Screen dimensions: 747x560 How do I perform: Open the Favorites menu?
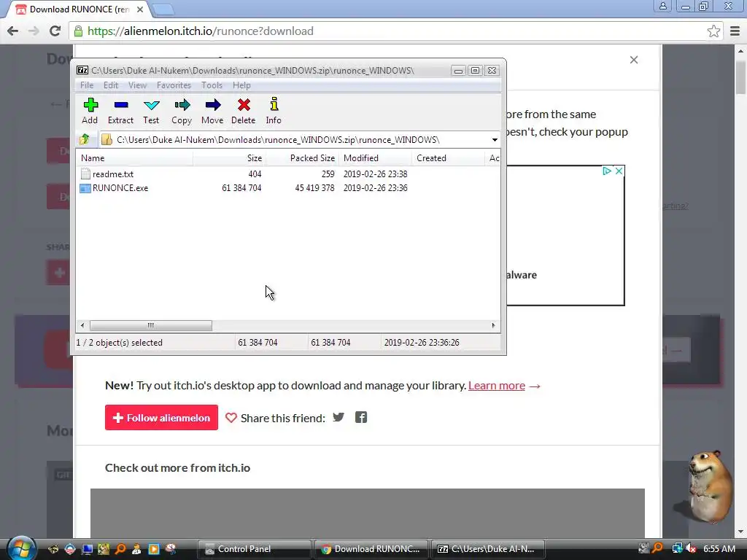click(174, 85)
